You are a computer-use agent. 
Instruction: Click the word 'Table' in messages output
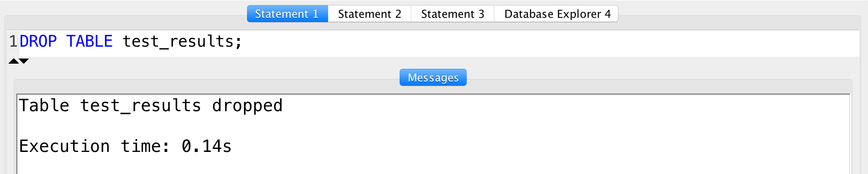pos(44,106)
